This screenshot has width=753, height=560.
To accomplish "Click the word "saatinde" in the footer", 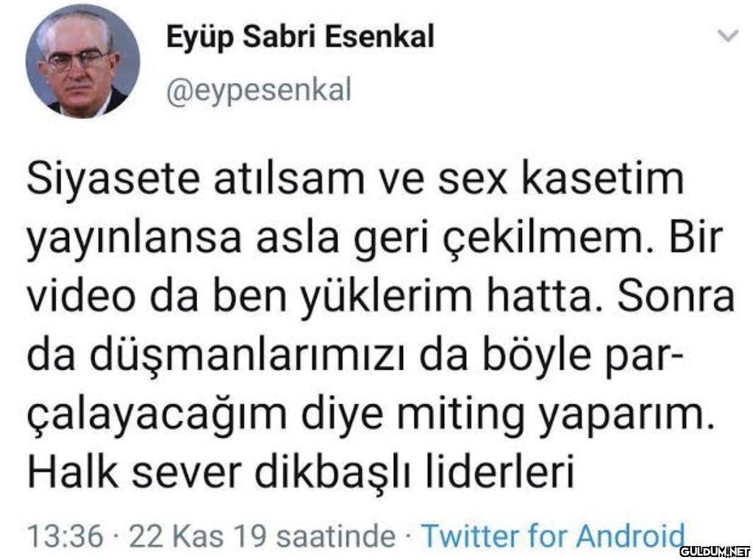I will pos(344,536).
